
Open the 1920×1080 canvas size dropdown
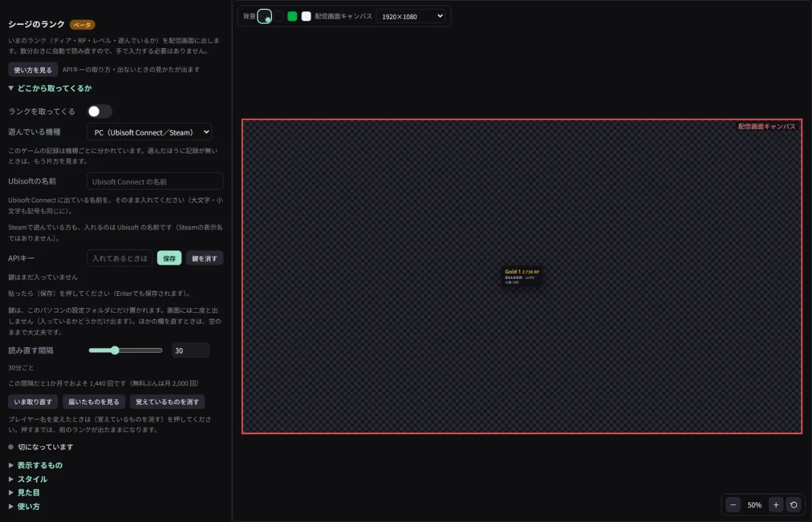(411, 16)
